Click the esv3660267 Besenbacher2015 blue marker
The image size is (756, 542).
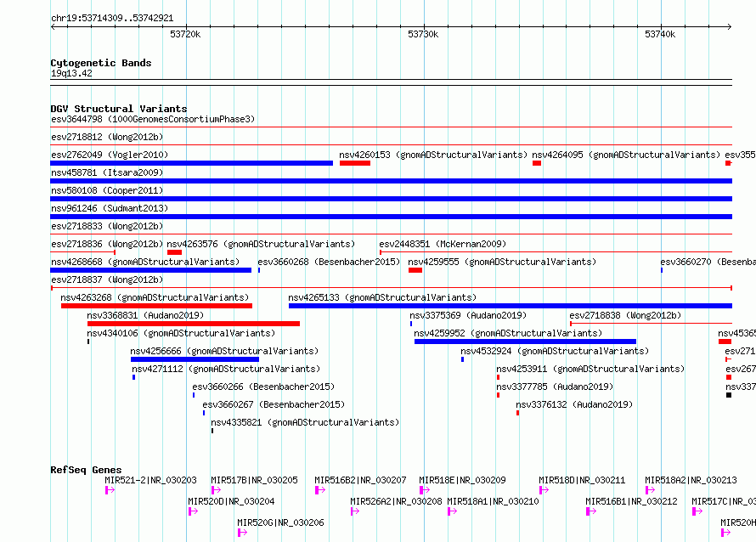coord(204,413)
